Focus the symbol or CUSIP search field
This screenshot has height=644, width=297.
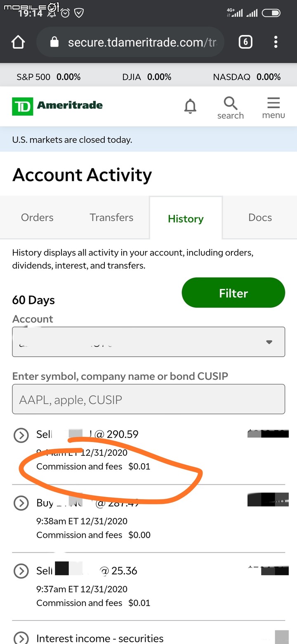[x=148, y=399]
